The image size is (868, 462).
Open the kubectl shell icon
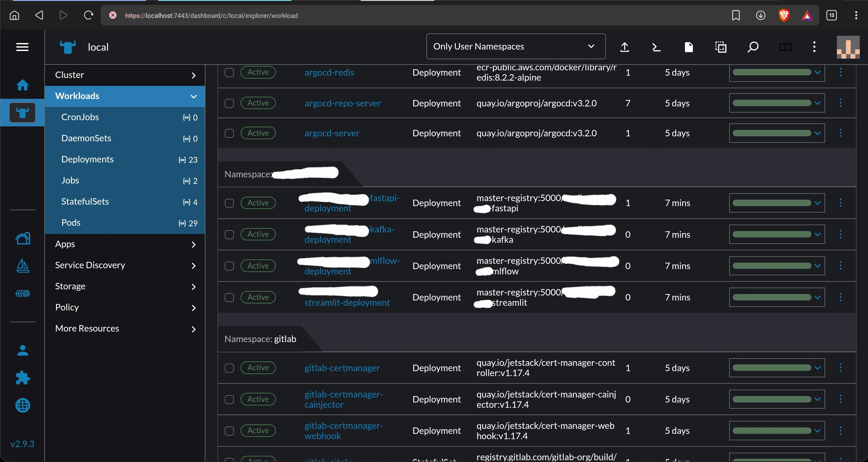pyautogui.click(x=656, y=47)
